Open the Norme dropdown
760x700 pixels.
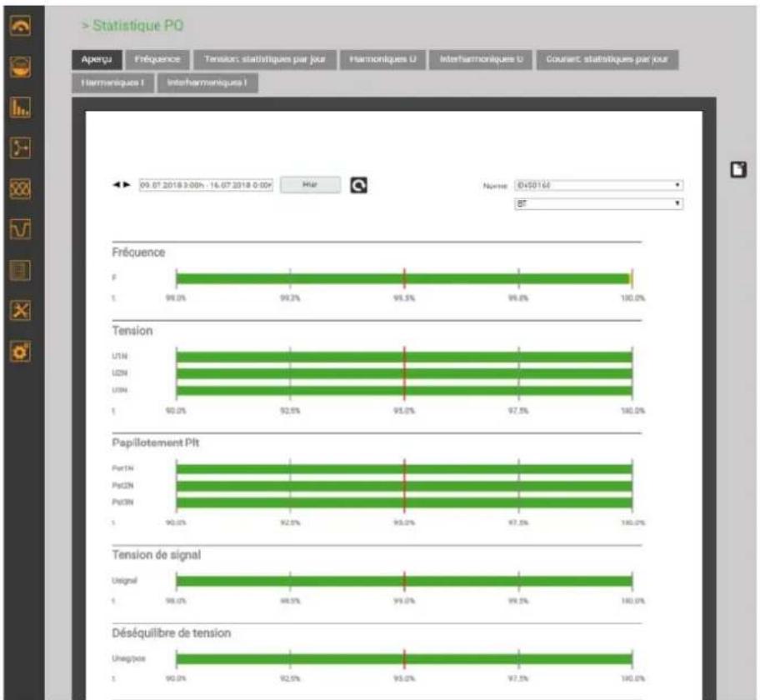click(x=598, y=185)
